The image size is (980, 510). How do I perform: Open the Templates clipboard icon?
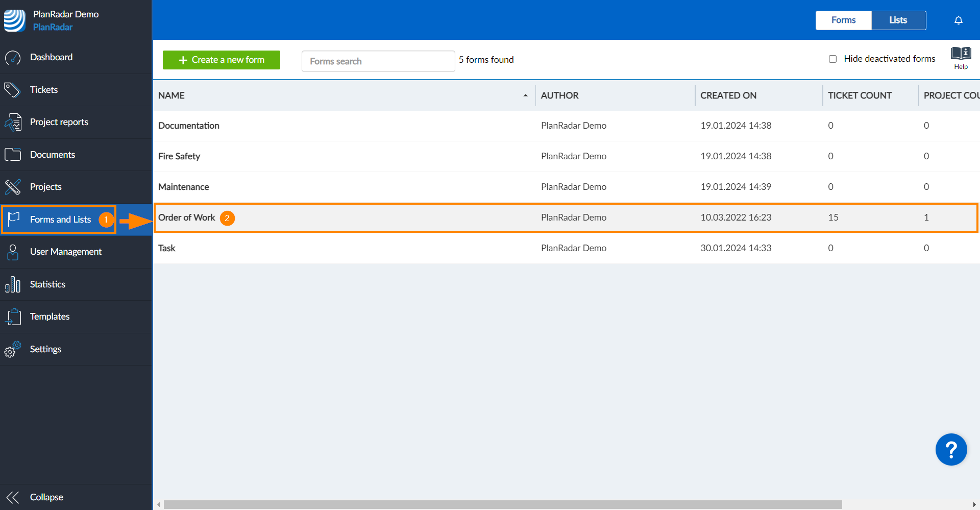point(13,317)
